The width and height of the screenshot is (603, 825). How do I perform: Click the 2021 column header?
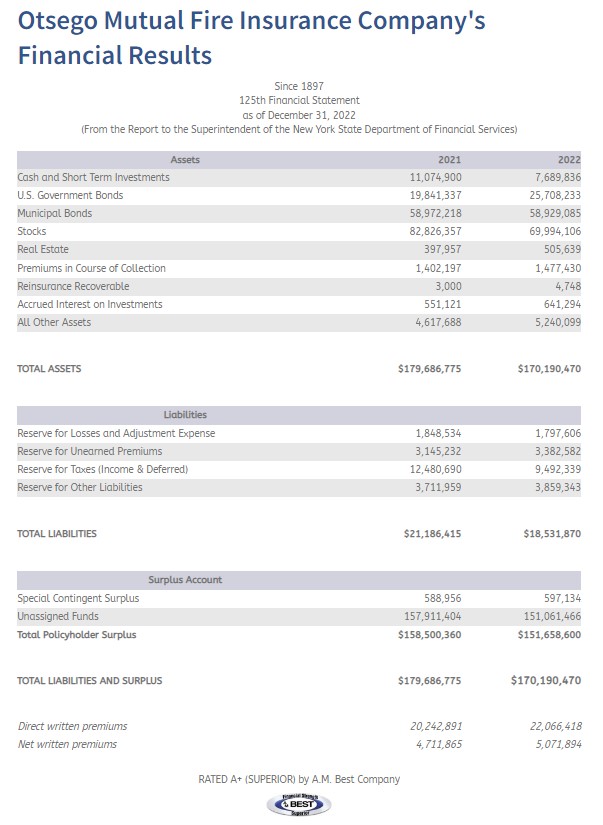click(x=449, y=159)
